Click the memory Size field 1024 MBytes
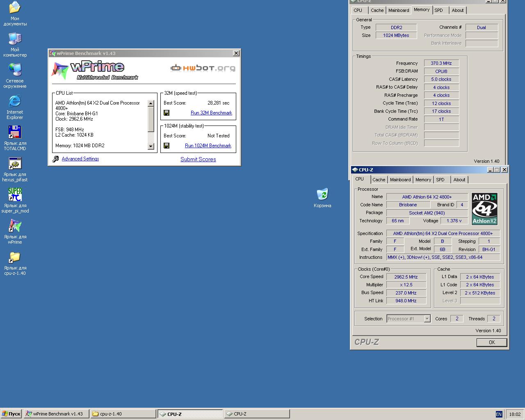Viewport: 525px width, 420px height. (396, 35)
